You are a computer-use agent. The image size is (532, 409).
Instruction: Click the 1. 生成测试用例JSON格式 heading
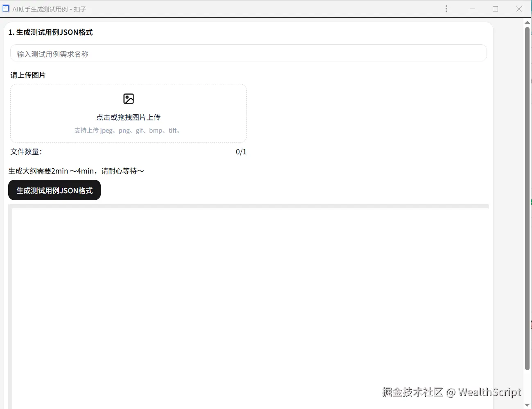tap(50, 32)
